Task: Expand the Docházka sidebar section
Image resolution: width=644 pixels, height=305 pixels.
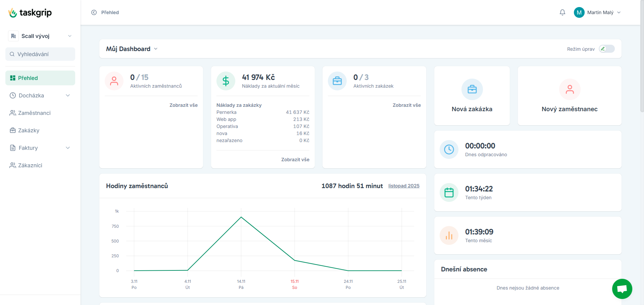Action: point(40,95)
